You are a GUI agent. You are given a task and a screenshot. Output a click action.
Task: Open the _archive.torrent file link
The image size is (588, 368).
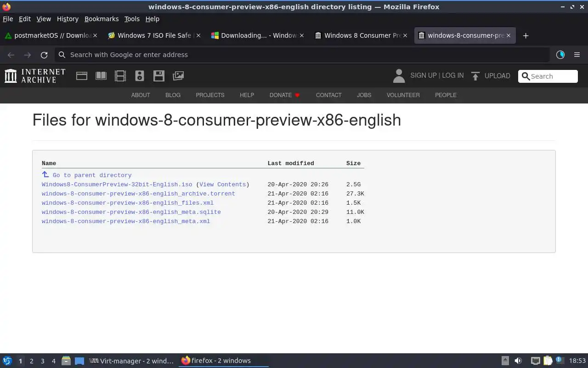point(138,194)
